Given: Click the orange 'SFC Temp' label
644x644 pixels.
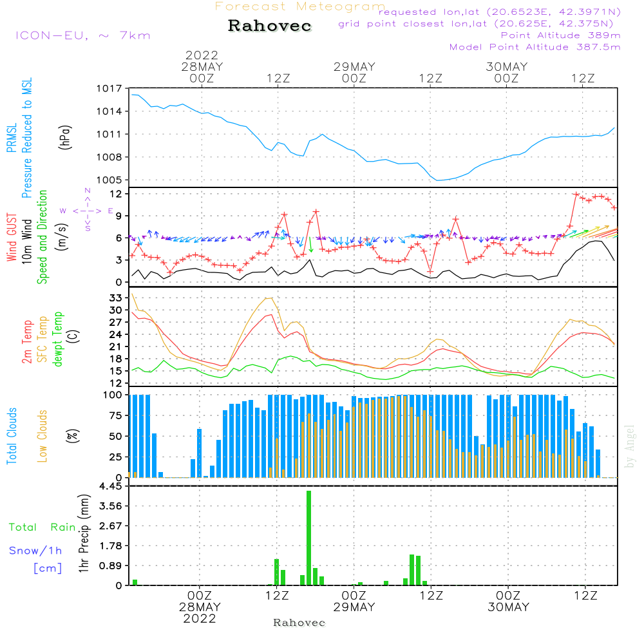Looking at the screenshot, I should point(43,339).
